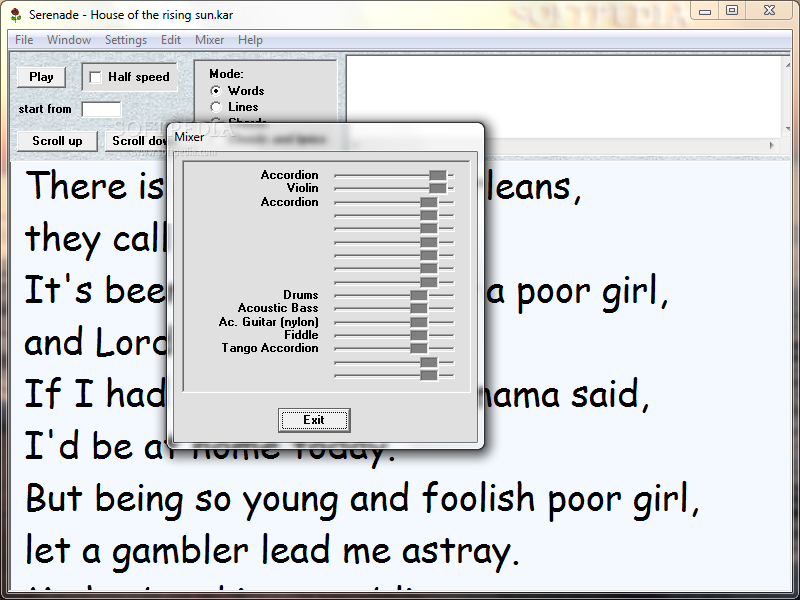Image resolution: width=800 pixels, height=600 pixels.
Task: Click lyric line 'But being so young'
Action: click(362, 499)
